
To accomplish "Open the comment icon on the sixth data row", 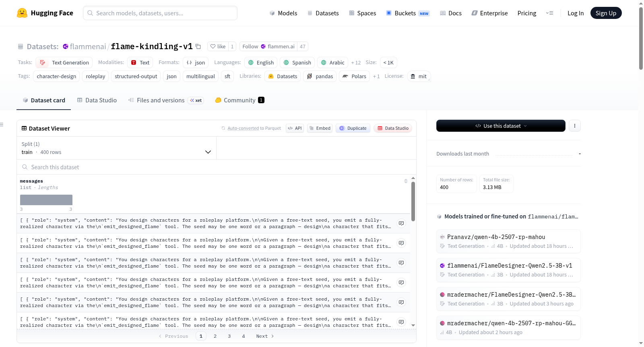I will 401,322.
